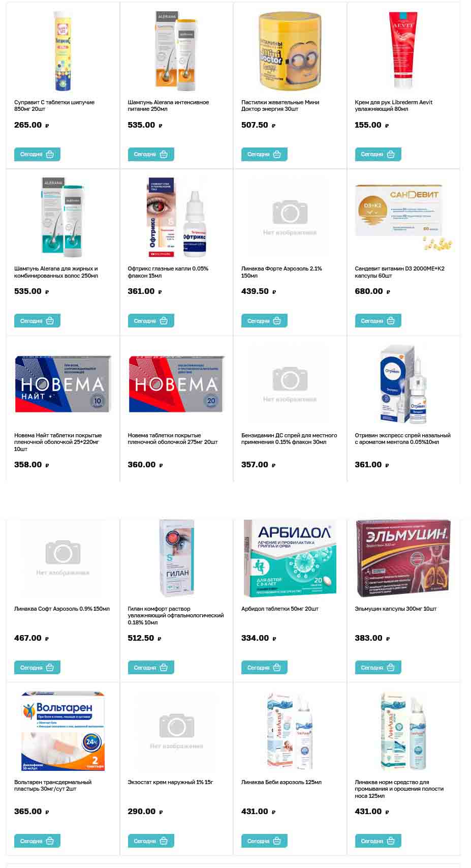This screenshot has height=868, width=471.
Task: Click basket icon for Шампунь Alerana интенсивное питание
Action: point(163,154)
